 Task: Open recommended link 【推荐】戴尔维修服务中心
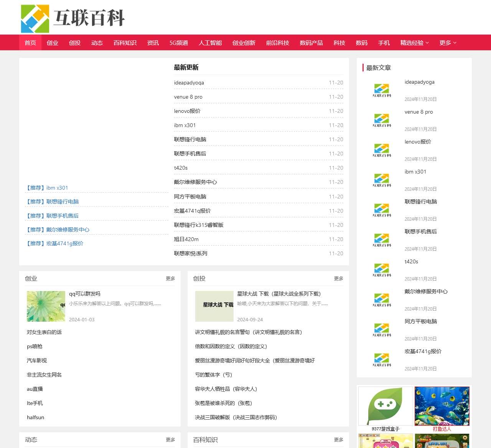coord(57,230)
